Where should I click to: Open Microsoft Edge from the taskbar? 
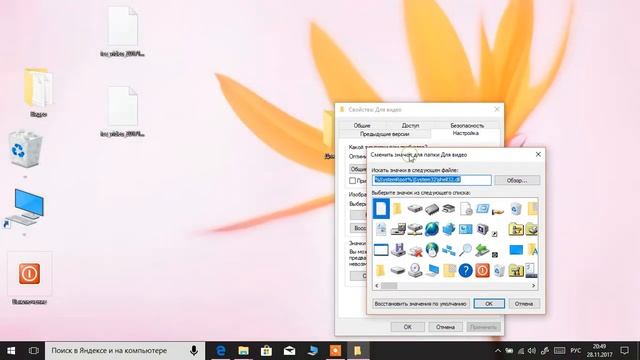click(x=221, y=351)
